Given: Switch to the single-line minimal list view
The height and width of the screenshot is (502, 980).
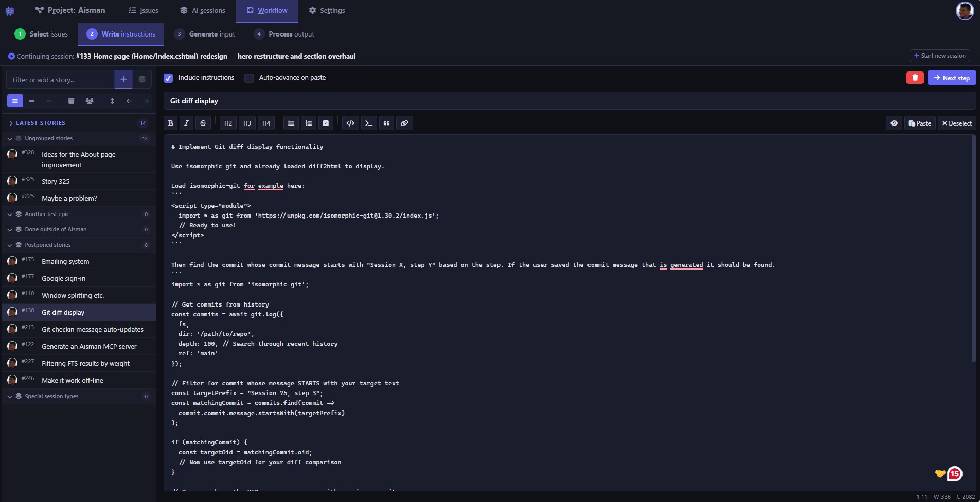Looking at the screenshot, I should pyautogui.click(x=48, y=101).
